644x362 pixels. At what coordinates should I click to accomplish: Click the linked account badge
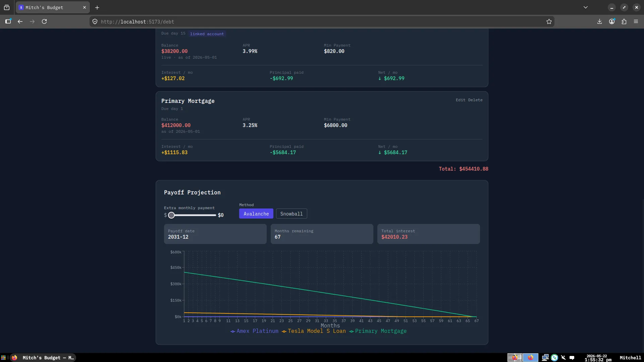click(x=207, y=34)
